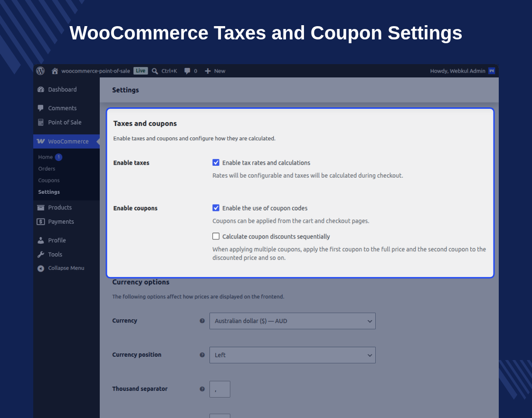The width and height of the screenshot is (532, 418).
Task: Go to WooCommerce Home submenu
Action: click(x=46, y=157)
